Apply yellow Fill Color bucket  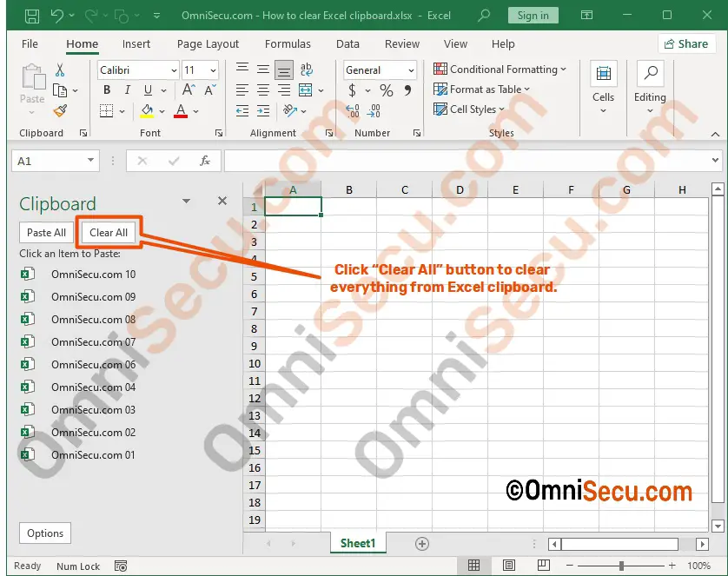click(x=147, y=111)
